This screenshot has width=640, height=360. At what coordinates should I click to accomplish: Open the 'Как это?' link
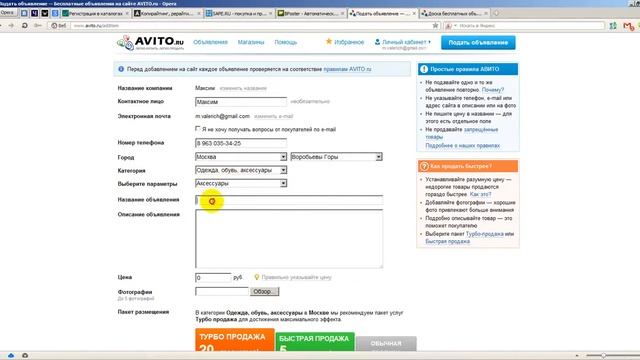[480, 195]
